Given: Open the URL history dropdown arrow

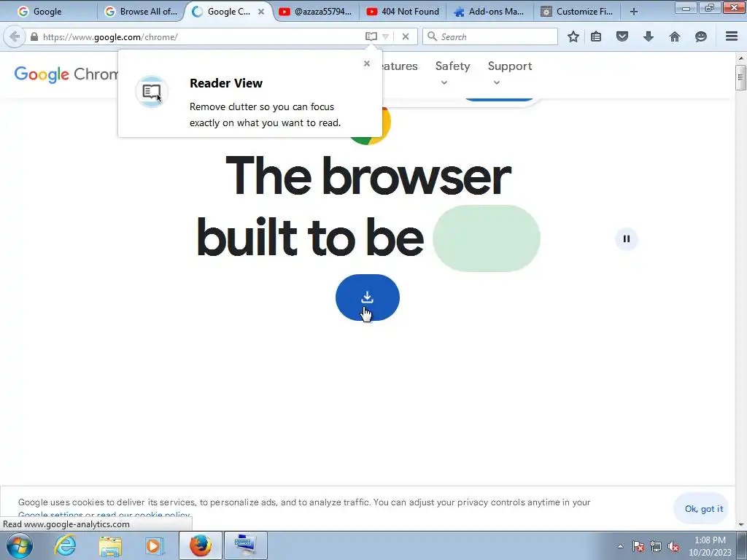Looking at the screenshot, I should click(x=385, y=36).
